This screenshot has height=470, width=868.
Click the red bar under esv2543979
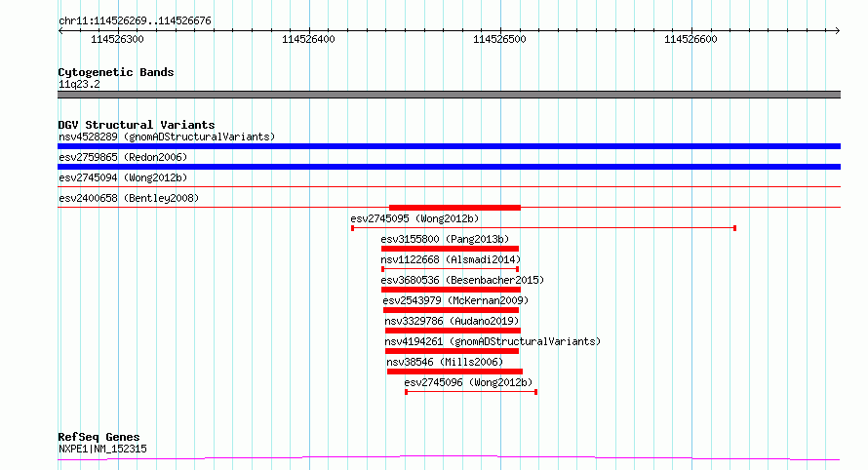pos(452,310)
